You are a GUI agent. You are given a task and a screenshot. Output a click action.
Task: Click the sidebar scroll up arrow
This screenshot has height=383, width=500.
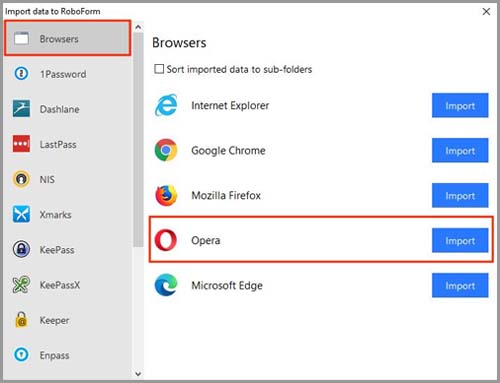[x=138, y=27]
